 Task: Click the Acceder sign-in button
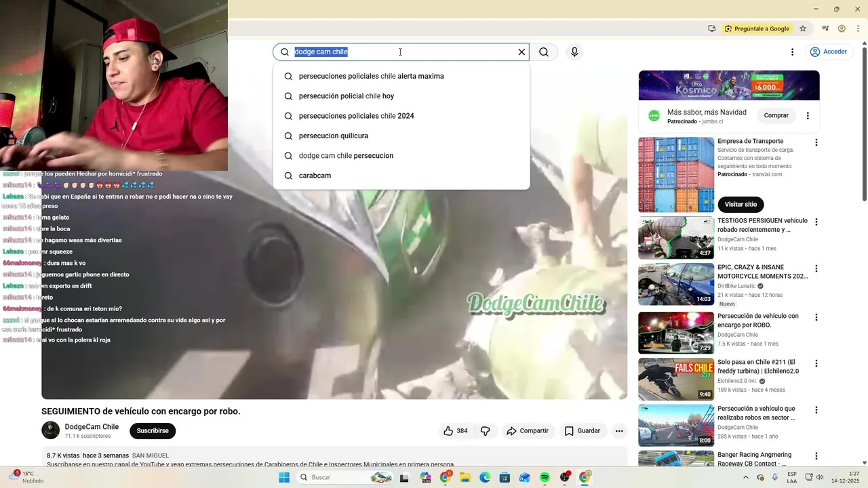[x=828, y=52]
